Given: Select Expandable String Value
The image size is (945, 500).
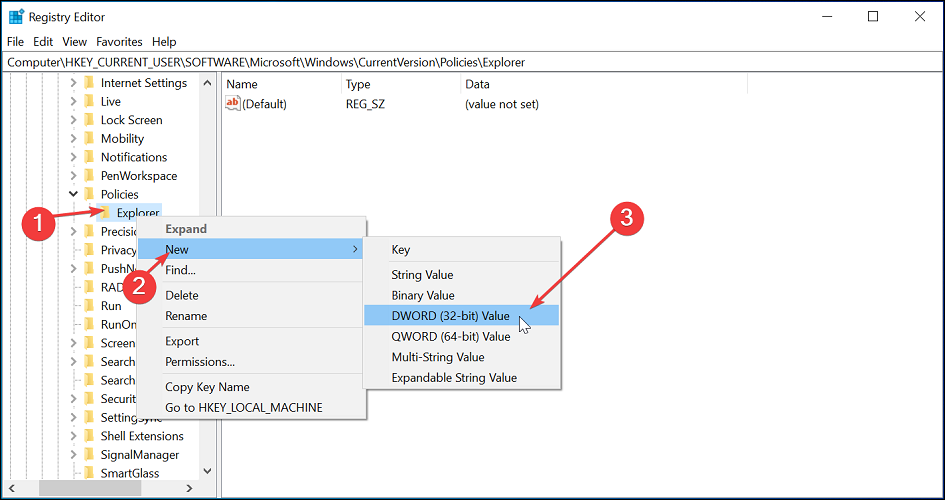Looking at the screenshot, I should coord(462,378).
